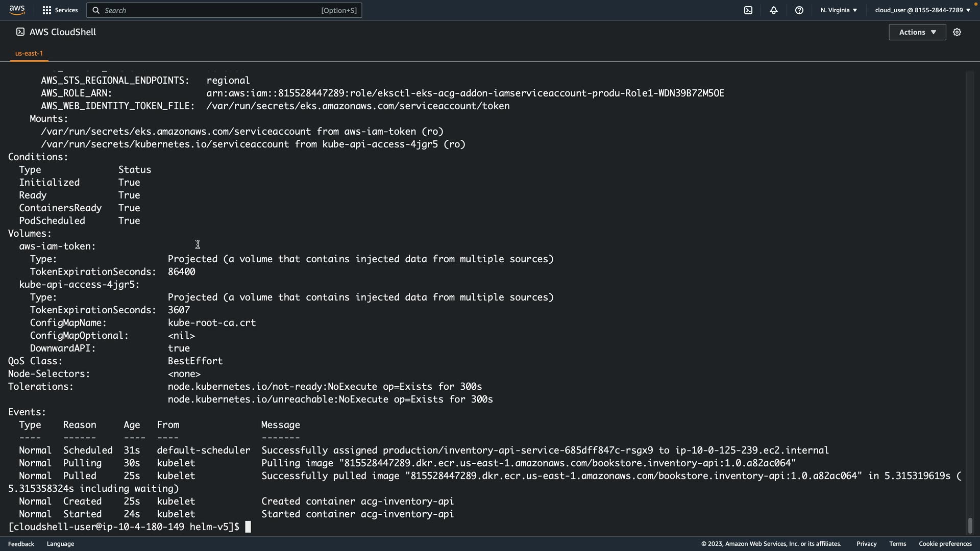Expand the N. Virginia region dropdown
Screen dimensions: 980x551
point(839,10)
